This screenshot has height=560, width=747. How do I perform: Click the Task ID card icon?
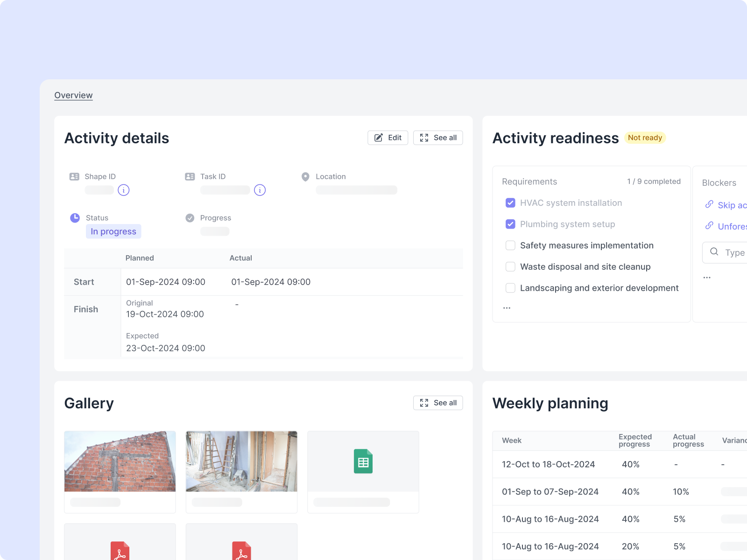[190, 176]
